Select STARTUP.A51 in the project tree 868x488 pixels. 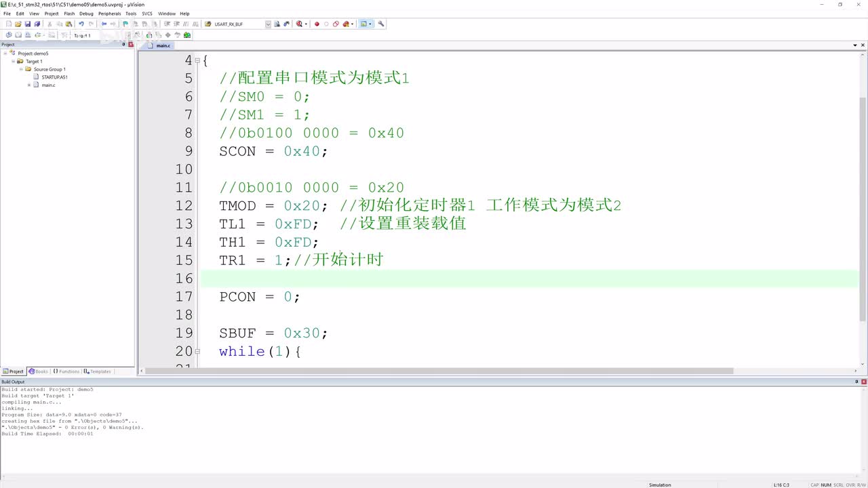tap(54, 77)
